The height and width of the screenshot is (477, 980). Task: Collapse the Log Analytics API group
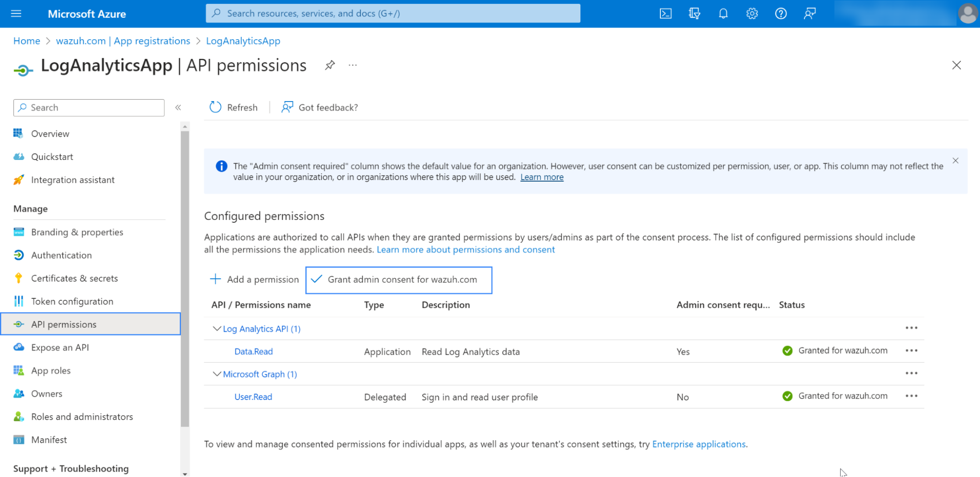click(217, 329)
